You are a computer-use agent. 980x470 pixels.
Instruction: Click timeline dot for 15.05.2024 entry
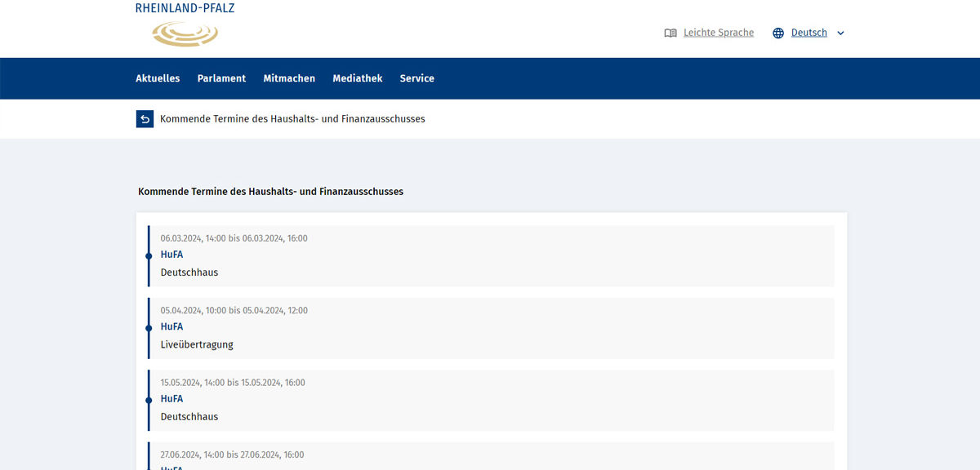(x=149, y=401)
